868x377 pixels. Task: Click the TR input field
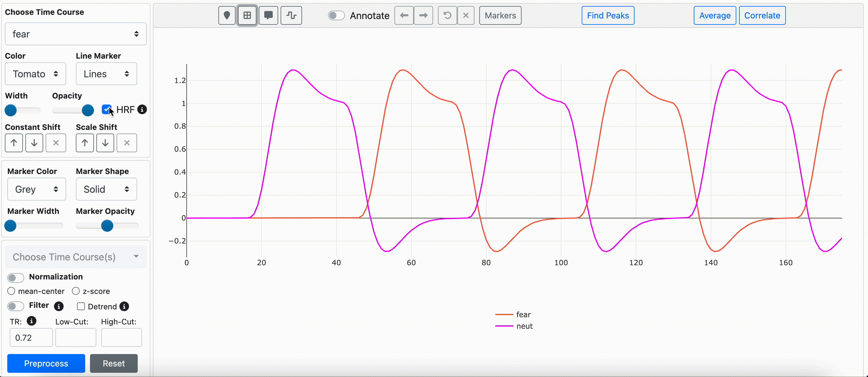coord(31,338)
